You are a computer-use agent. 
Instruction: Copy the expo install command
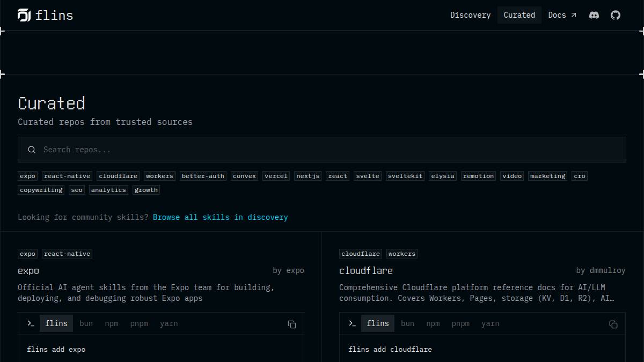click(x=291, y=324)
